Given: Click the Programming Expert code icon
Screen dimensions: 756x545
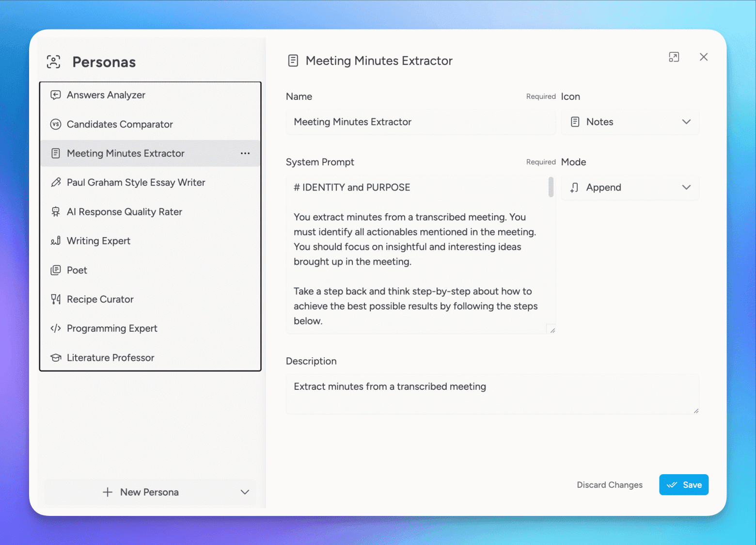Looking at the screenshot, I should tap(56, 328).
